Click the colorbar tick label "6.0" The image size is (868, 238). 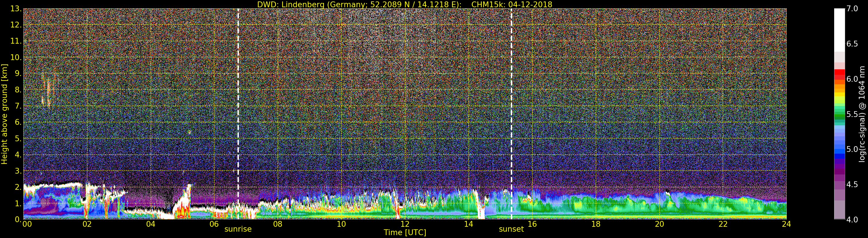point(852,79)
